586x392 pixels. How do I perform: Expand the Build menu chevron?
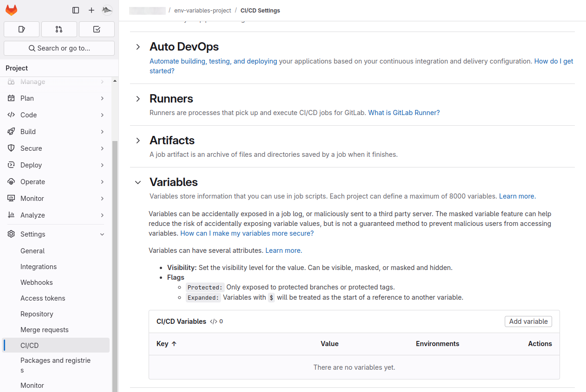pyautogui.click(x=102, y=132)
